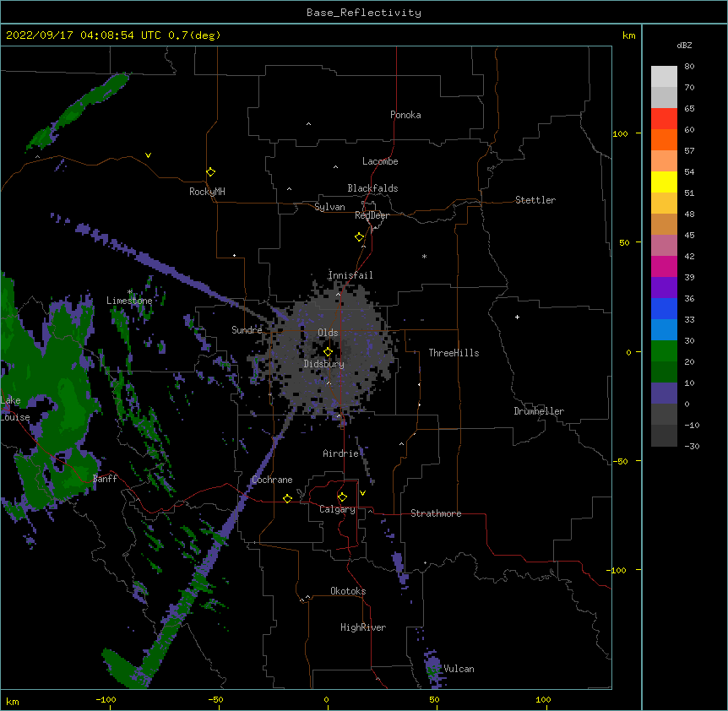Click the km unit label in the top-right
The image size is (728, 711).
pyautogui.click(x=628, y=35)
